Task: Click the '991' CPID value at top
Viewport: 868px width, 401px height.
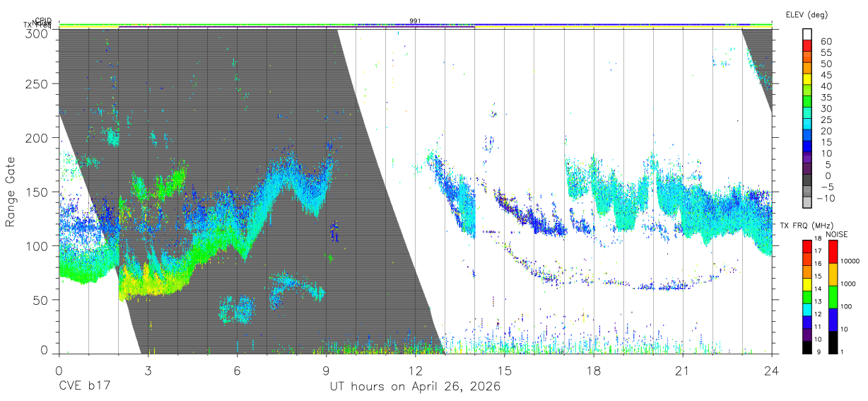Action: coord(415,21)
